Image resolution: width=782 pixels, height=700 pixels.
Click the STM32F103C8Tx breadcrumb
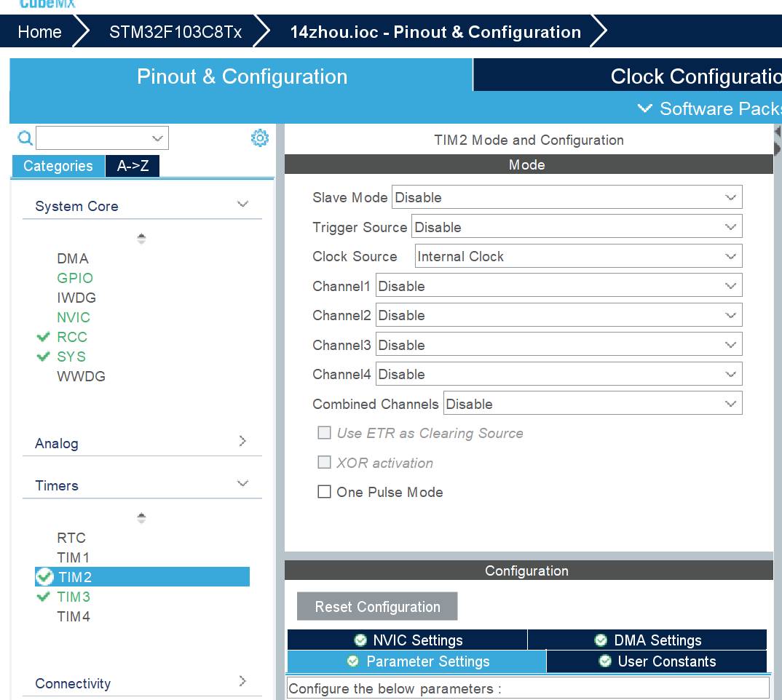(x=175, y=32)
